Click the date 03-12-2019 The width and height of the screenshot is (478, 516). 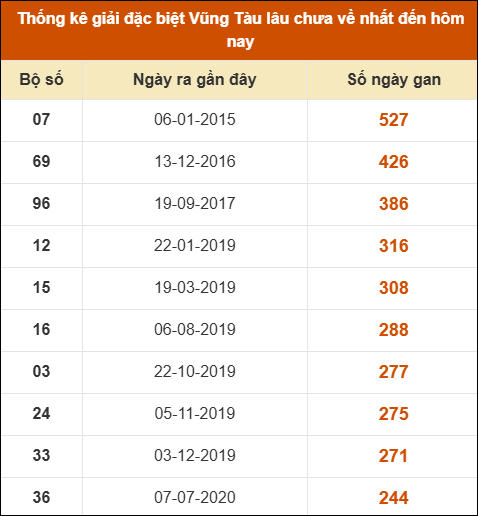(x=195, y=455)
